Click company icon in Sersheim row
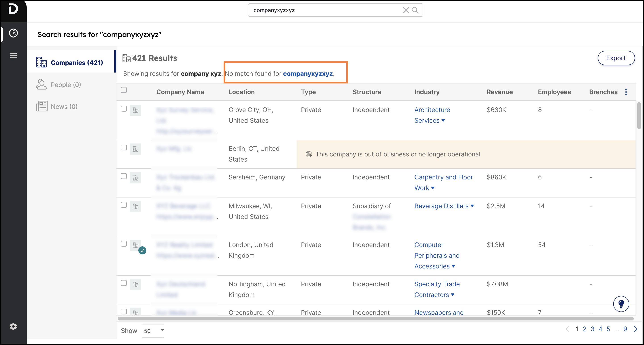 pos(135,178)
